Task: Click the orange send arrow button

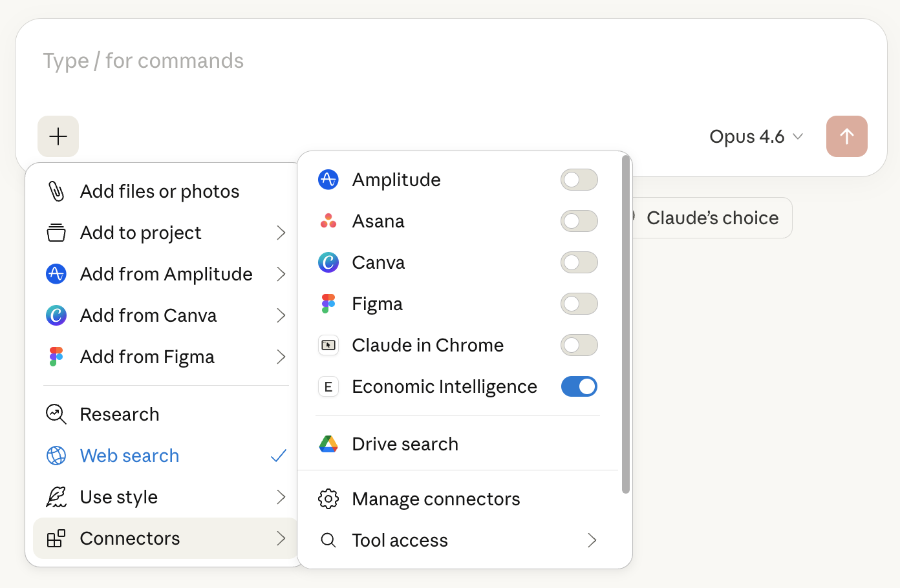Action: pyautogui.click(x=847, y=136)
